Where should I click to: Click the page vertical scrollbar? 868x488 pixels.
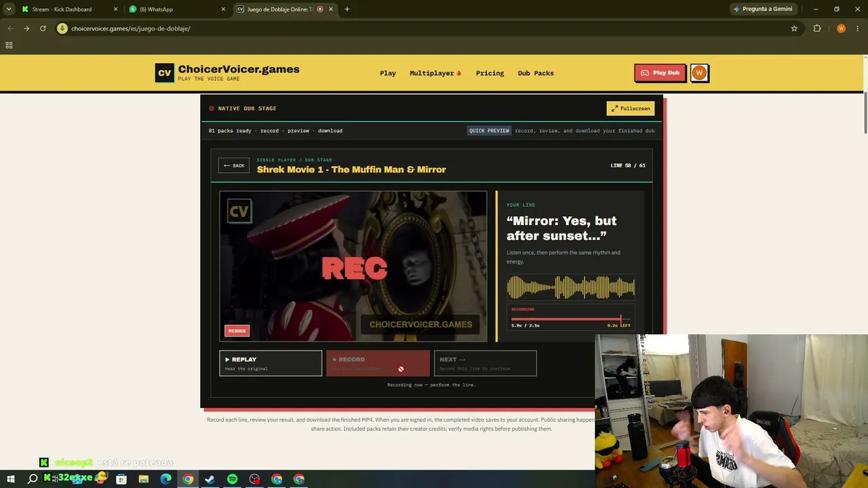[865, 112]
